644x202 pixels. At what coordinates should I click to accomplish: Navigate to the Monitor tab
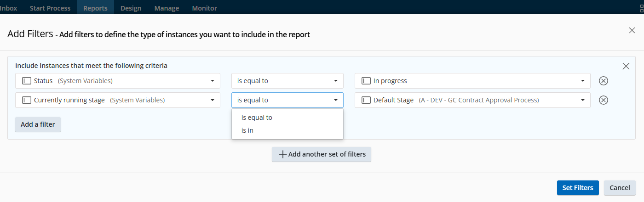(204, 8)
